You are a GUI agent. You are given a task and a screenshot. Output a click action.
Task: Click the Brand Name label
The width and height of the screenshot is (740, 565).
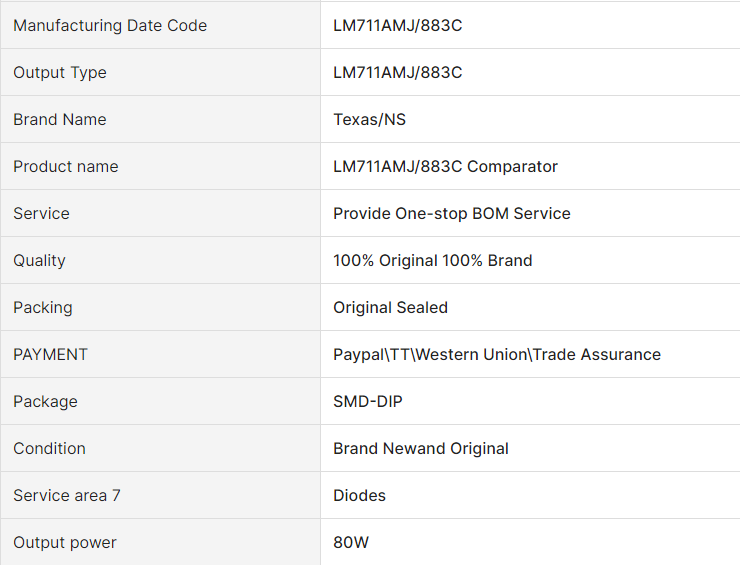(60, 120)
